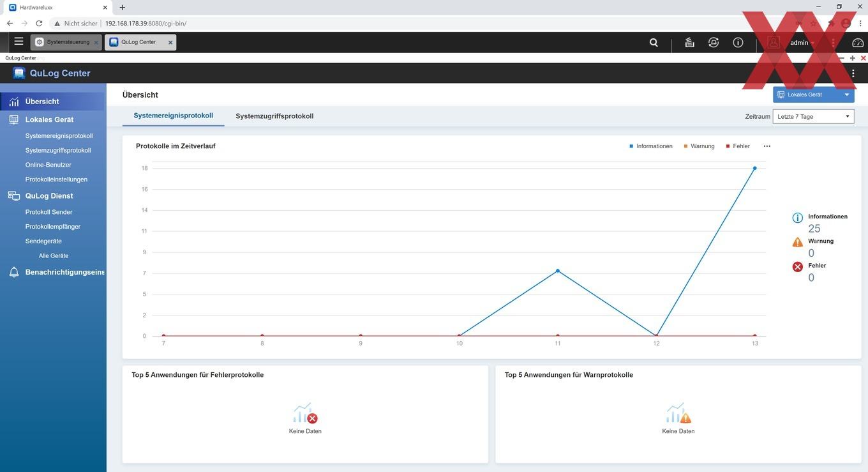The image size is (868, 472).
Task: Open Protokoll Sender in the sidebar
Action: 49,212
